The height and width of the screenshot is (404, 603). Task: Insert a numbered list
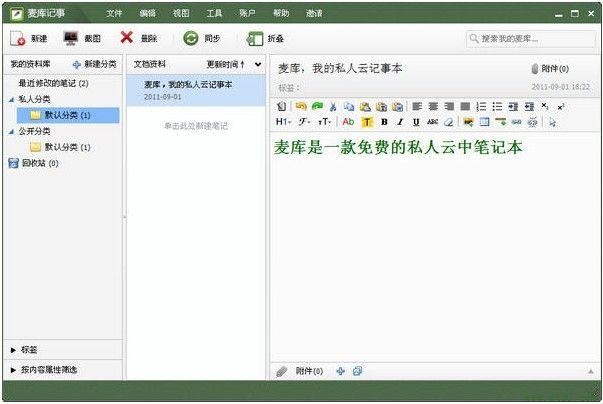(x=481, y=106)
